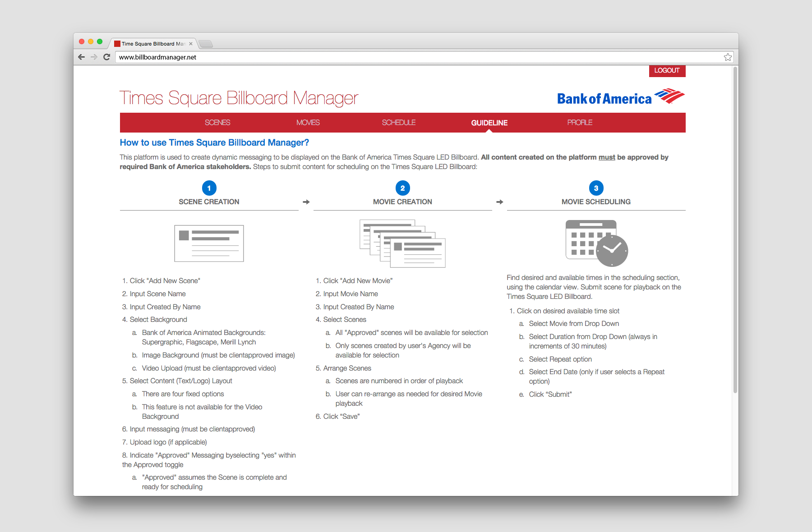Close the Time Square Billboard Manager tab

191,44
